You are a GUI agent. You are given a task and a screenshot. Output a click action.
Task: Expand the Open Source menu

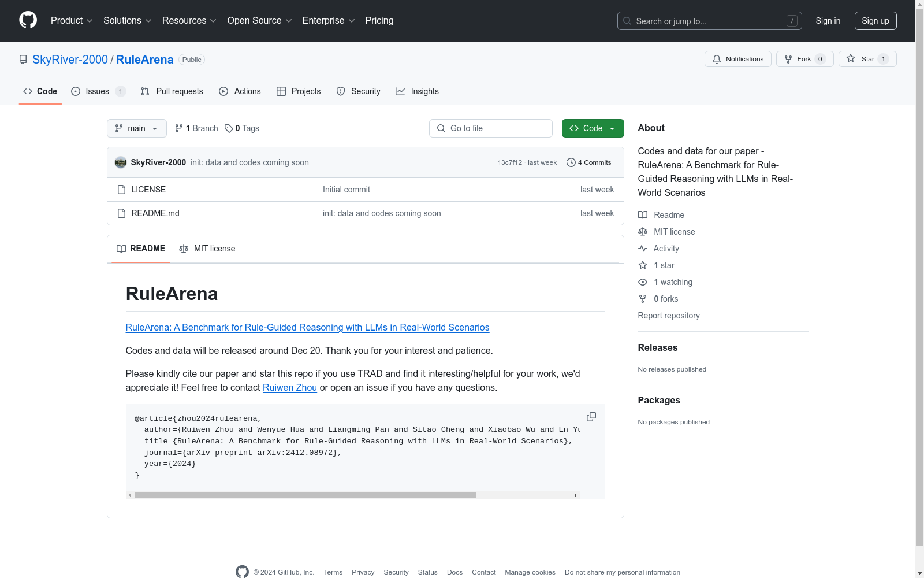coord(260,20)
